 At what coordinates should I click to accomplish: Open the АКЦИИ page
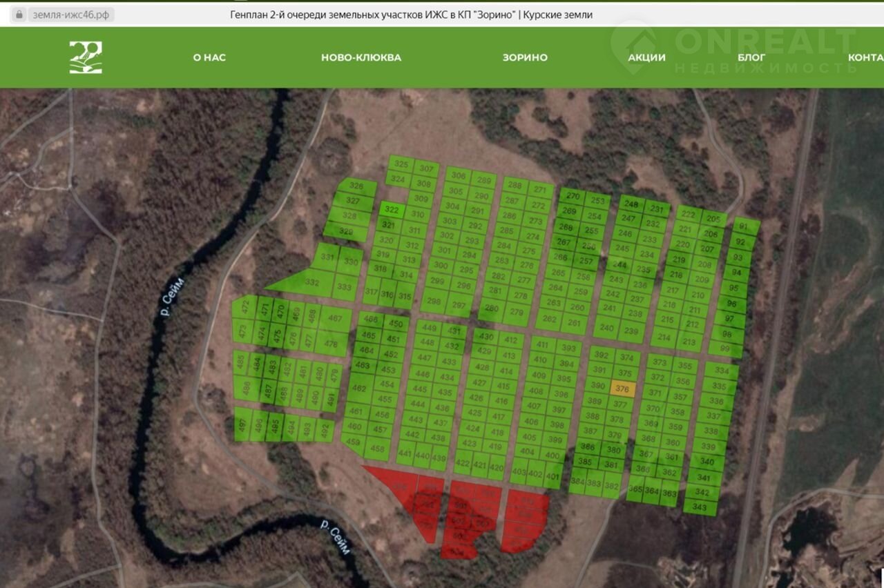(646, 57)
